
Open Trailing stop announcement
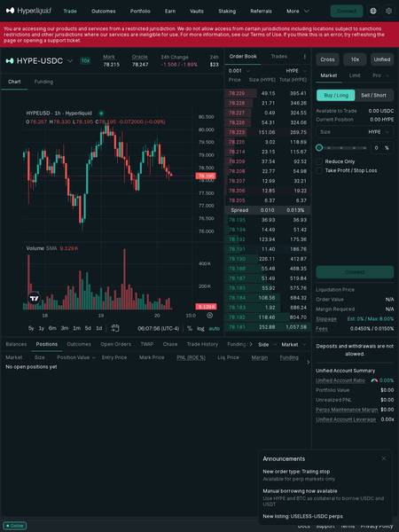(x=296, y=472)
